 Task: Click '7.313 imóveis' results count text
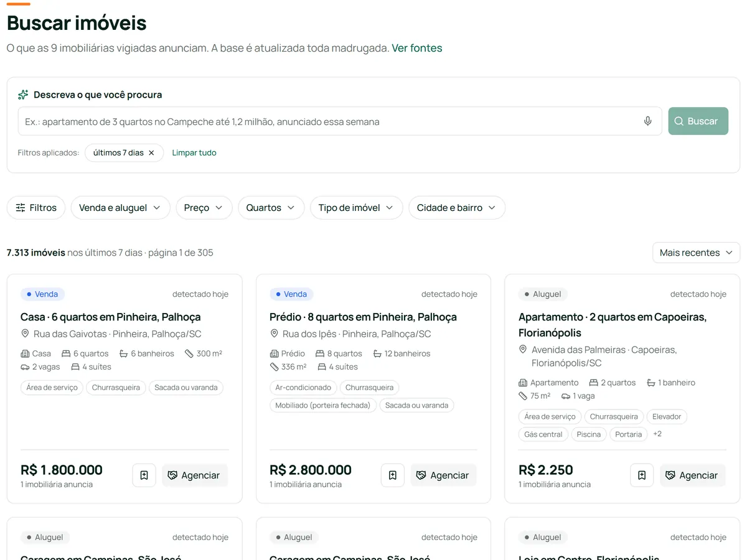coord(36,253)
